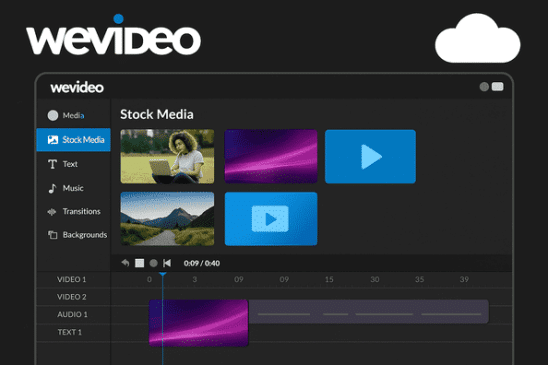Click the 0 mark on the timeline ruler
The width and height of the screenshot is (548, 365).
pos(149,279)
